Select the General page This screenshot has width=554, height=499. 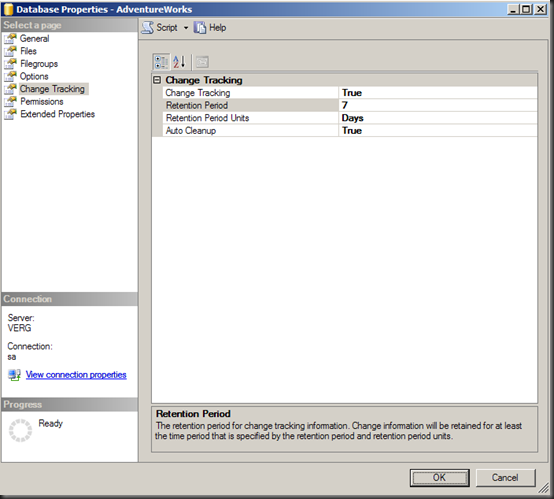(x=34, y=39)
